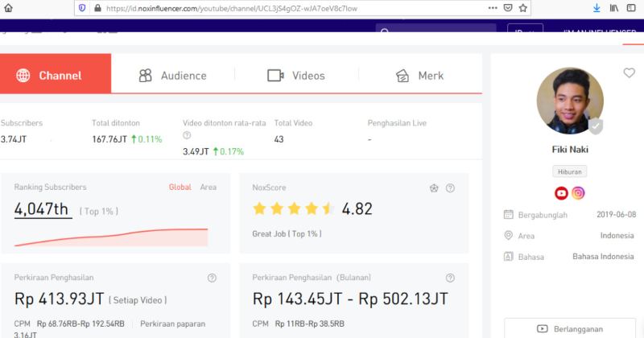
Task: Open the page actions three-dots menu
Action: [x=493, y=8]
